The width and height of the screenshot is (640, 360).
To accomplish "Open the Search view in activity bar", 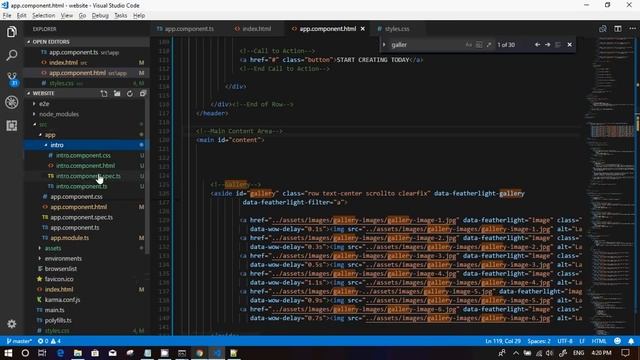I will [11, 55].
